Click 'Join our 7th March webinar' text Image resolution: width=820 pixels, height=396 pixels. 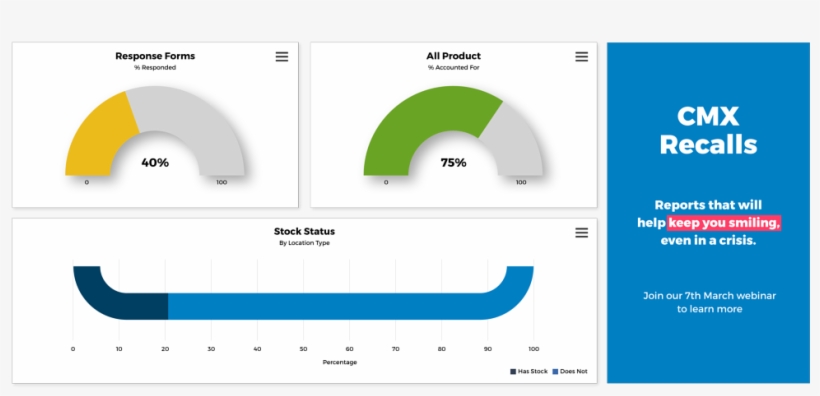(709, 296)
